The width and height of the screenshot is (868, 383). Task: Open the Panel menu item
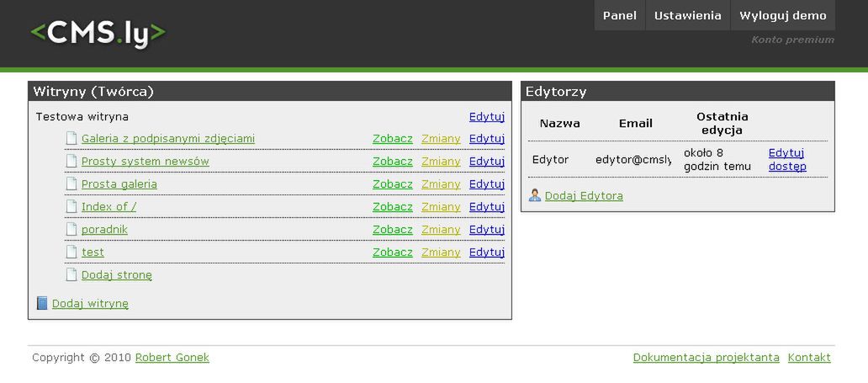(620, 15)
